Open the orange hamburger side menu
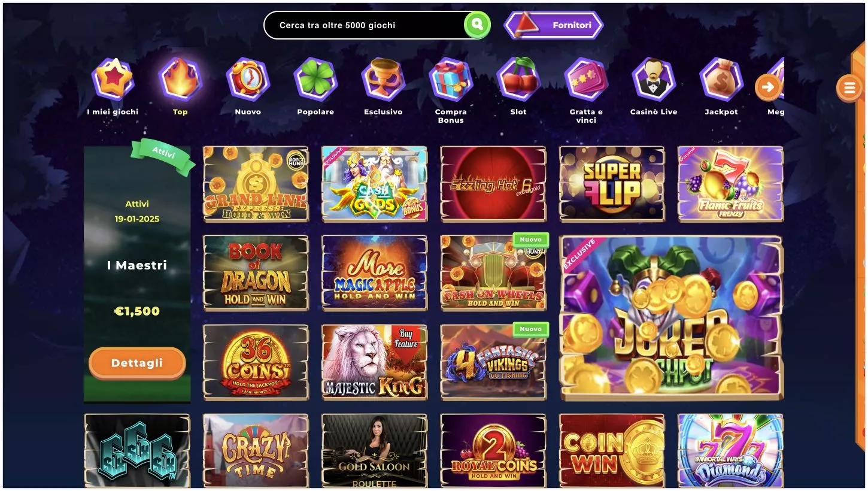This screenshot has height=491, width=868. point(849,88)
